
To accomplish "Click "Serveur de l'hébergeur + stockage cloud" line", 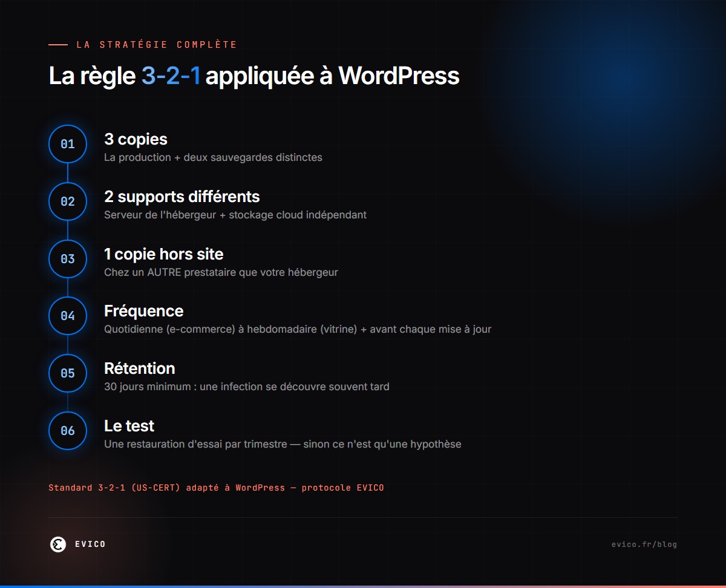I will click(235, 215).
